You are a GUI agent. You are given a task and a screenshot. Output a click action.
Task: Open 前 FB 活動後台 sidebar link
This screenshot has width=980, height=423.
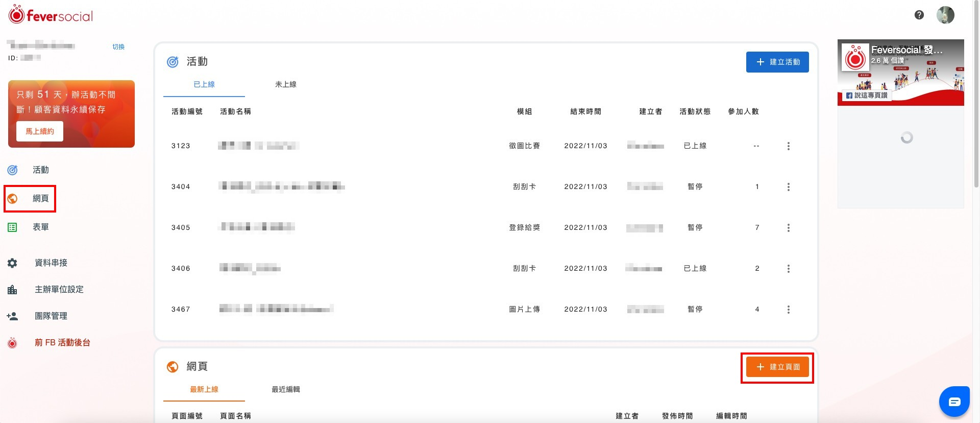pos(62,343)
